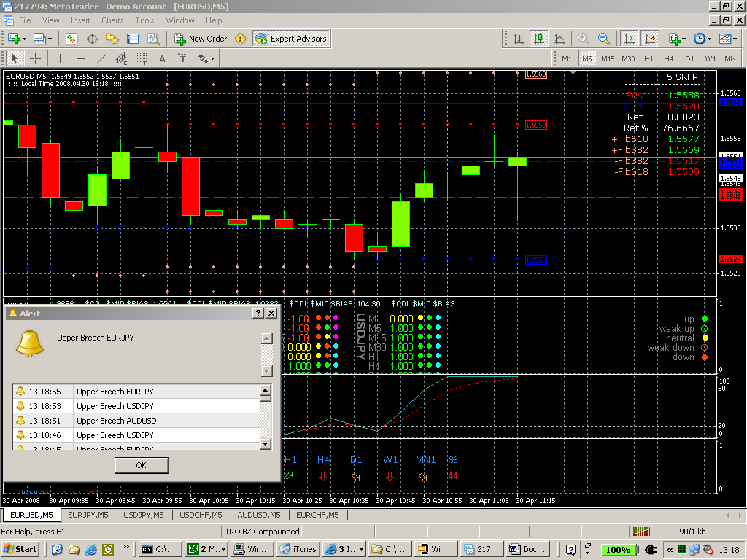This screenshot has width=747, height=560.
Task: Open the Windows Start menu
Action: pos(20,550)
